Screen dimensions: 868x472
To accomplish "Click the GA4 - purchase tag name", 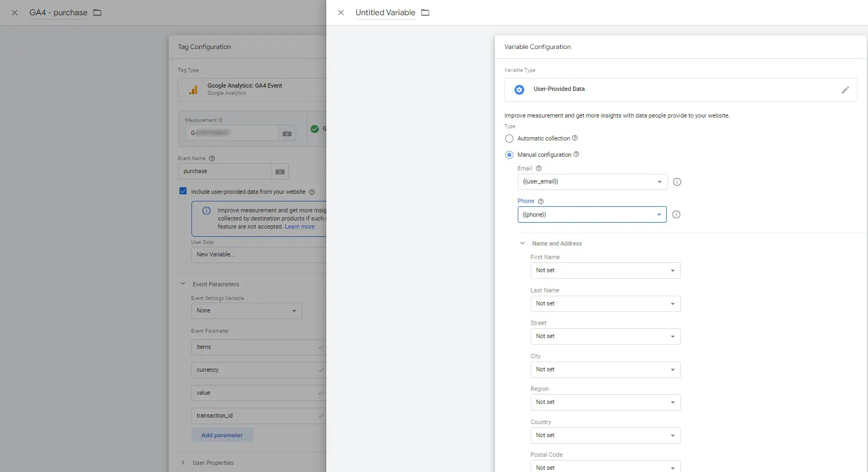I will point(58,13).
